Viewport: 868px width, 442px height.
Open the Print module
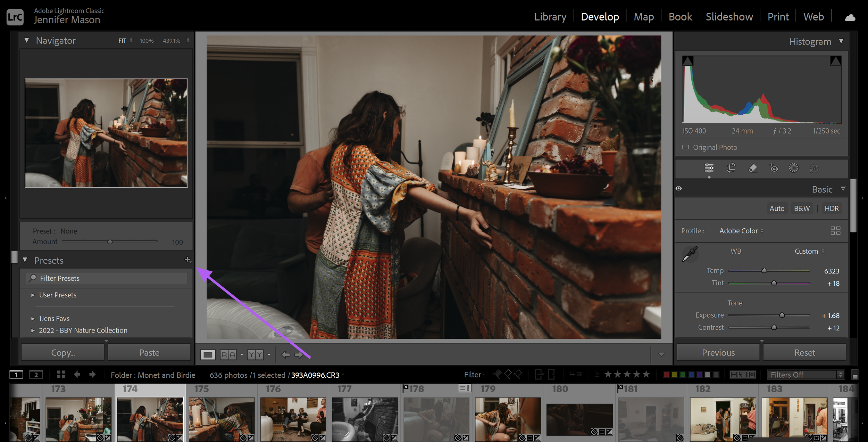(778, 17)
